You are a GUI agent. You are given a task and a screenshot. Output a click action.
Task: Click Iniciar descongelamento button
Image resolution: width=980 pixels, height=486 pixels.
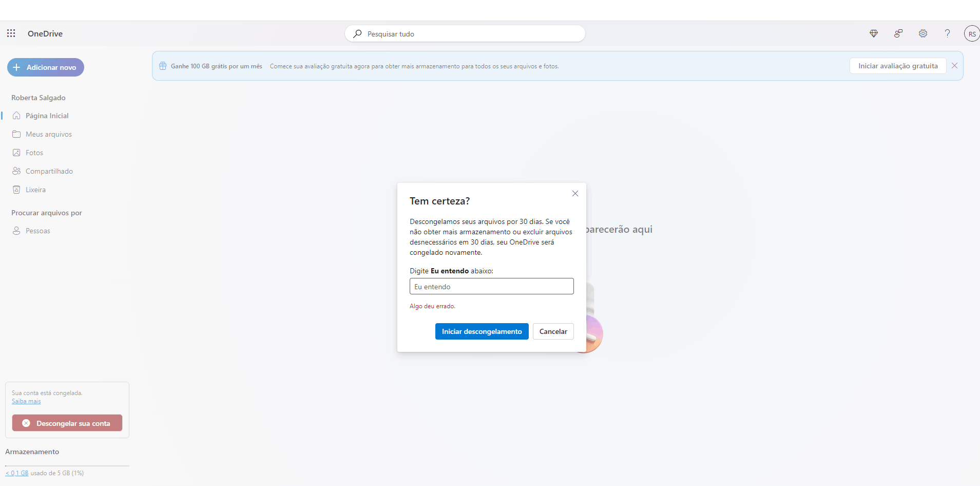[x=482, y=331]
